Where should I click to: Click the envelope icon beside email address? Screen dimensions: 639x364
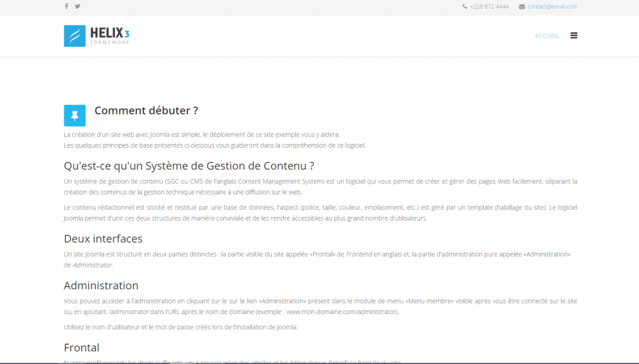tap(522, 7)
